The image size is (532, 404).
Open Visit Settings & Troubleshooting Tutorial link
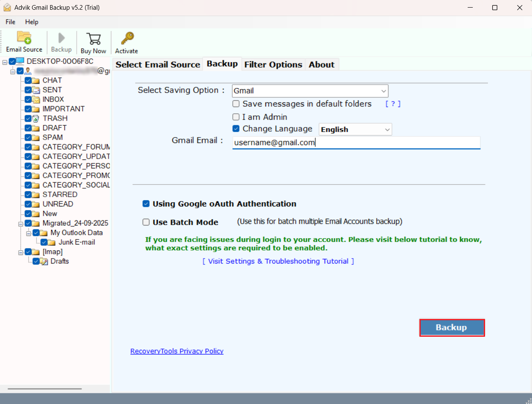tap(278, 261)
